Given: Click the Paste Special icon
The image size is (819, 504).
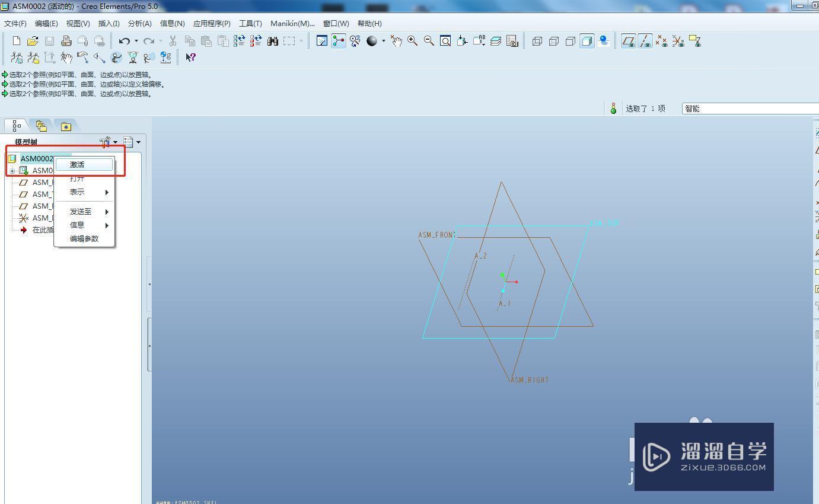Looking at the screenshot, I should [223, 41].
